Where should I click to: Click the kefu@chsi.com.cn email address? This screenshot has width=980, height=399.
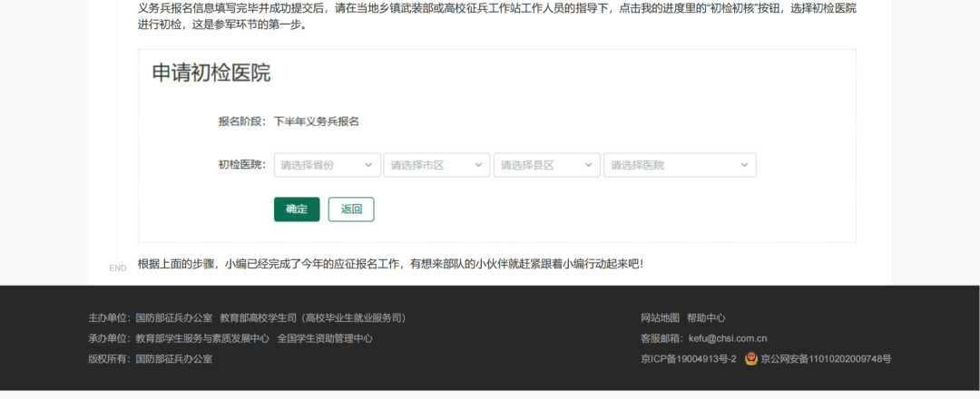coord(728,338)
